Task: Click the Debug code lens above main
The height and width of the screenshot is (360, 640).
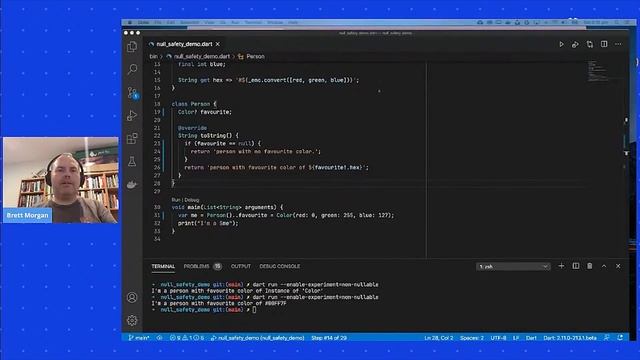Action: pos(192,200)
